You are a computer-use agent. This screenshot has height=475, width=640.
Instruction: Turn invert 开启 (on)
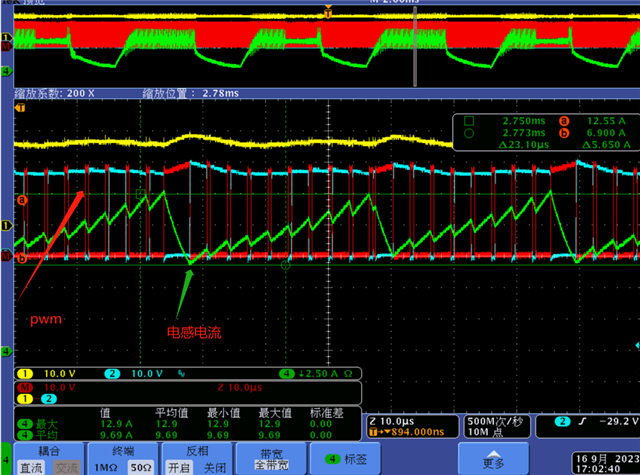tap(179, 468)
